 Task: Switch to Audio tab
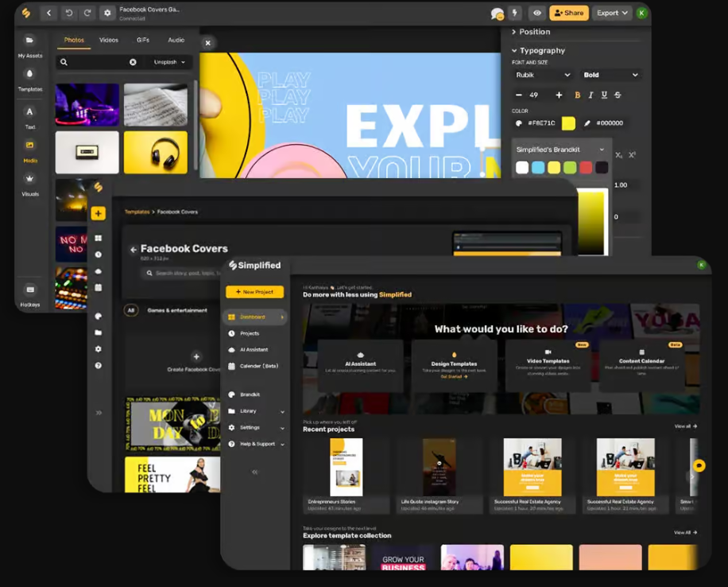[x=176, y=40]
